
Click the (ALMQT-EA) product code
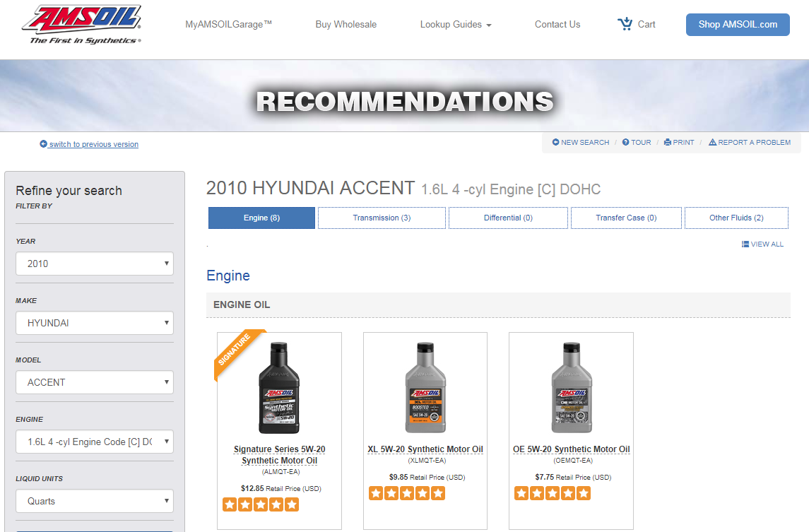(x=281, y=472)
